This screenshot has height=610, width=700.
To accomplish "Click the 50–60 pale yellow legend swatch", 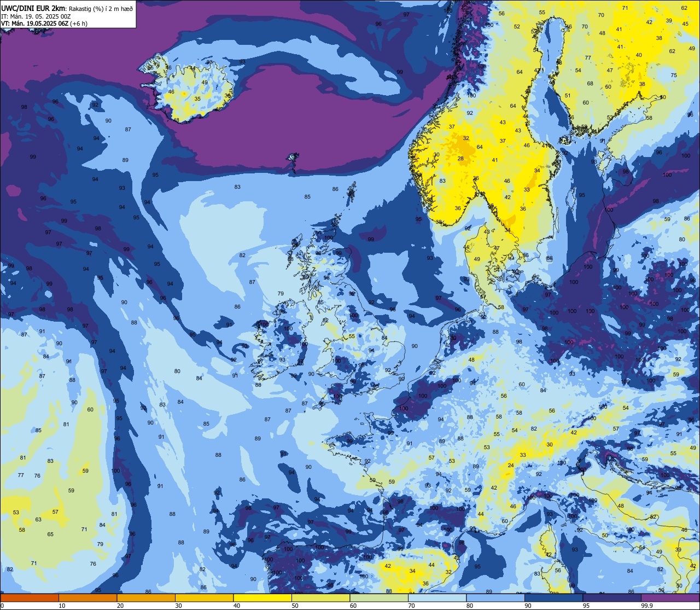I will click(320, 597).
